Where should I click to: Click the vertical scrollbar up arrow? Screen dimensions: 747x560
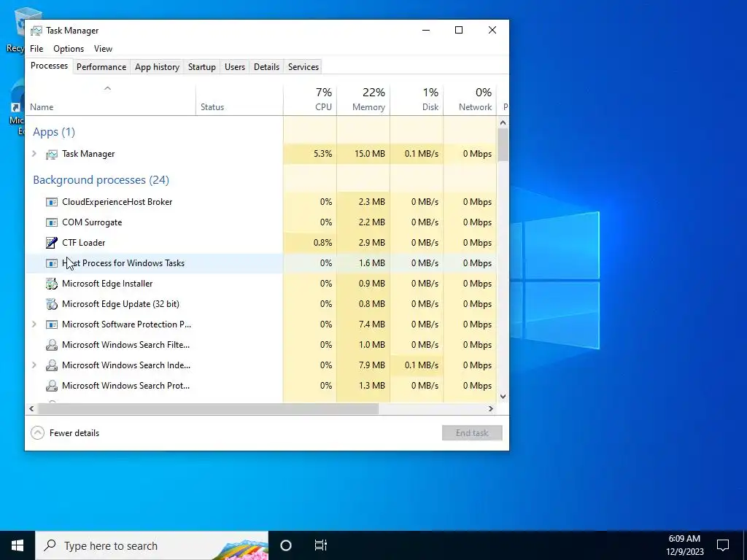[x=503, y=122]
